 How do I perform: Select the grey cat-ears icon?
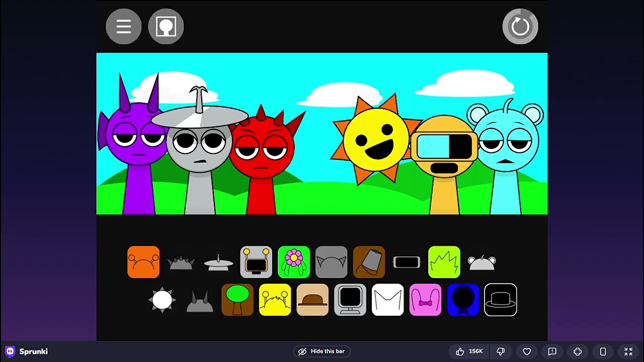[x=331, y=262]
